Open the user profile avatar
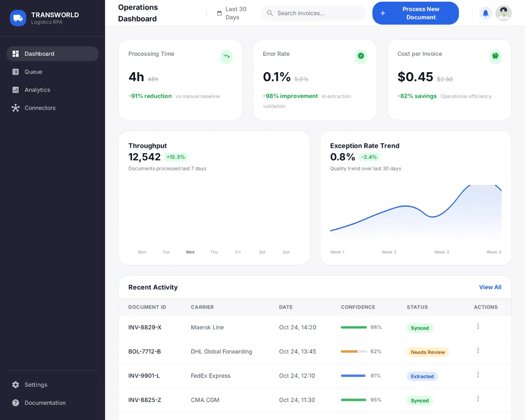525x420 pixels. (x=504, y=13)
